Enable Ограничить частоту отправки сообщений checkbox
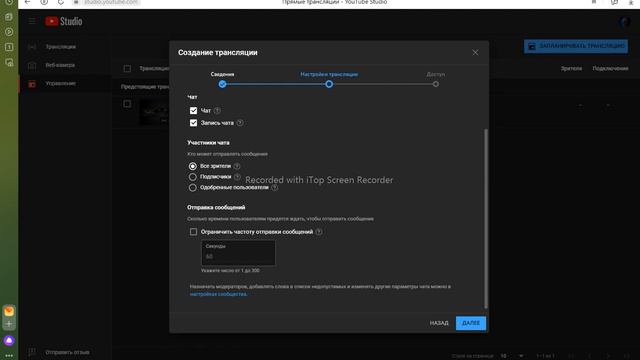The image size is (640, 360). coord(193,232)
